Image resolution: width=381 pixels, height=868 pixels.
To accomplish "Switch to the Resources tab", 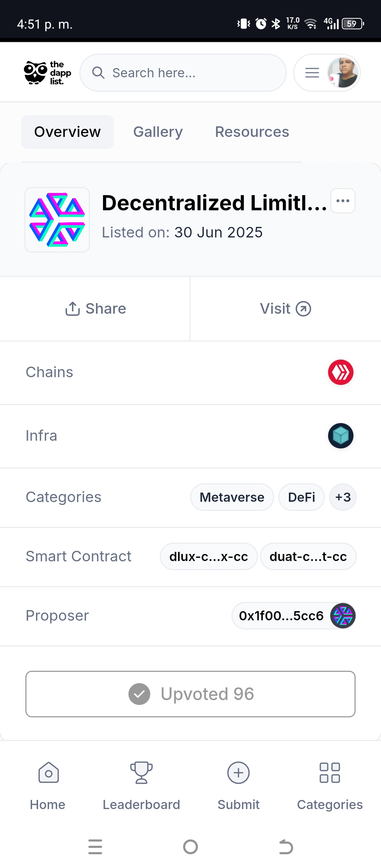I will coord(252,132).
